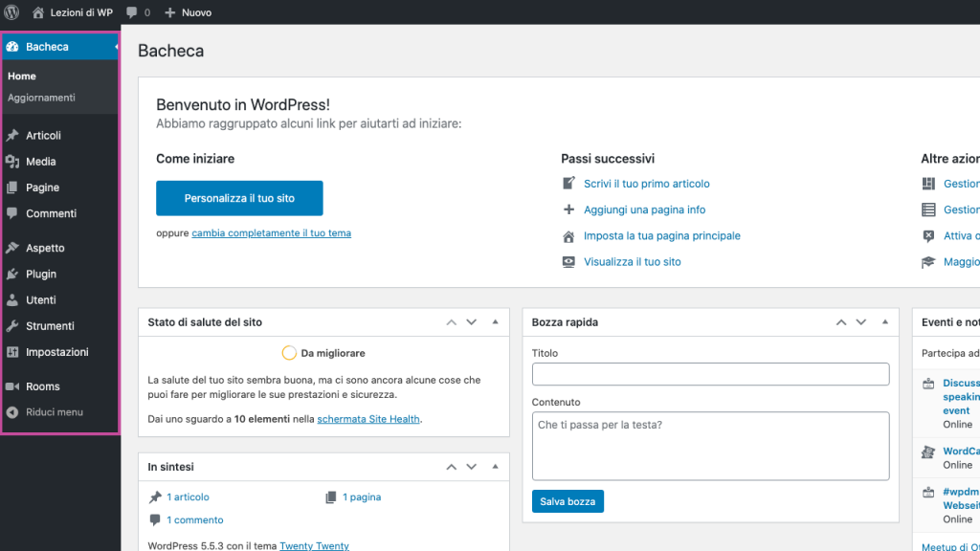Click the Riduci menu label
The width and height of the screenshot is (980, 551).
pos(55,412)
